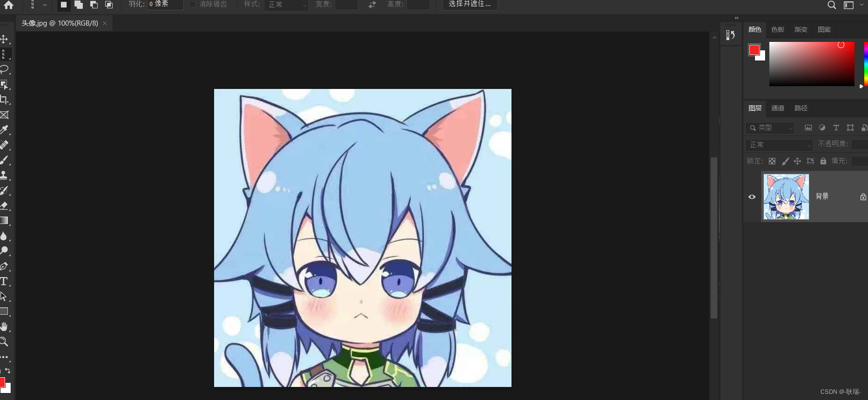Lock layer position

click(x=797, y=161)
